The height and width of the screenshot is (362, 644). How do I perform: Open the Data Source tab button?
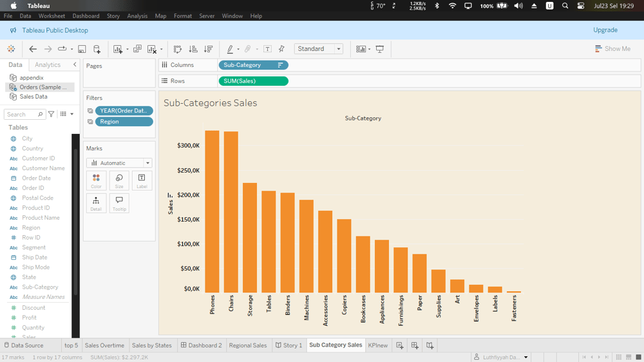(24, 345)
